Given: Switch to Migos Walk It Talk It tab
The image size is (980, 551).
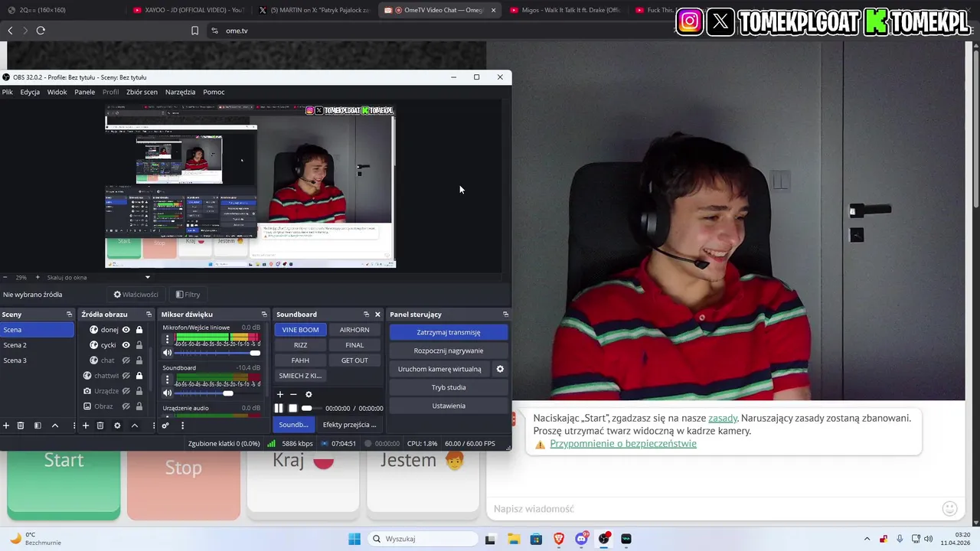Looking at the screenshot, I should (x=564, y=10).
